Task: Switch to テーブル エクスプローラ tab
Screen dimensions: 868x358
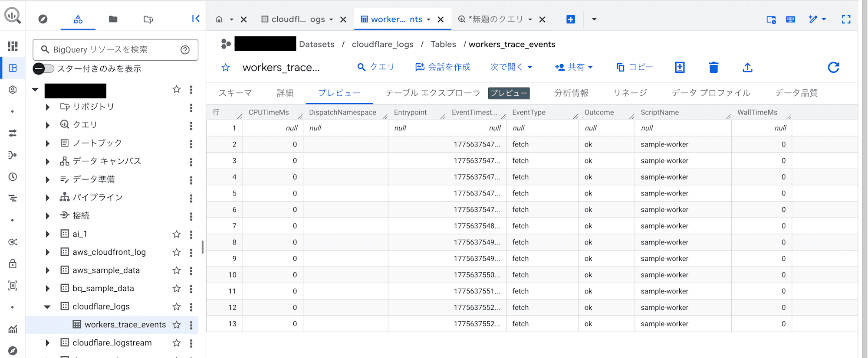Action: [433, 93]
